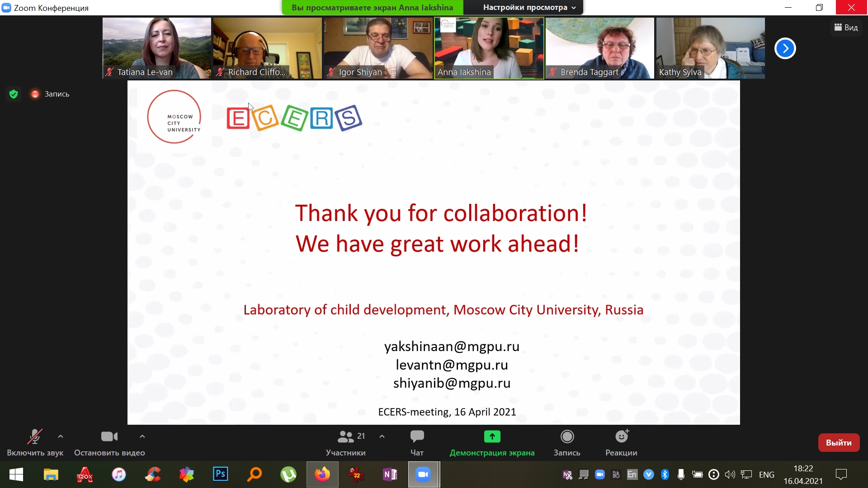Open Photoshop from the taskbar

coord(220,474)
